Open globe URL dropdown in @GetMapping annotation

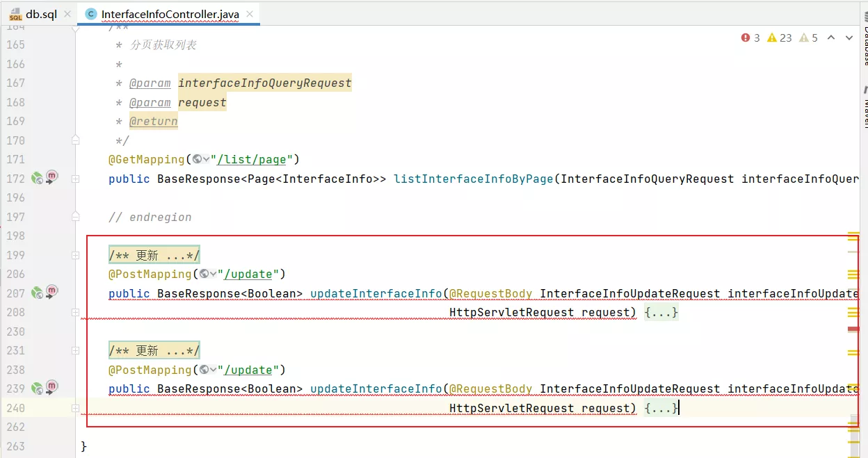click(201, 159)
